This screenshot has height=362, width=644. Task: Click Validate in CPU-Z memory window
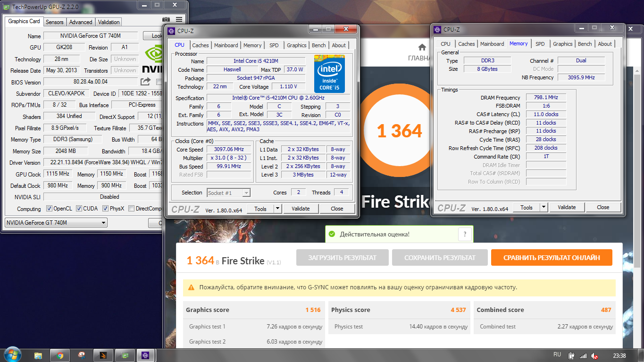[x=567, y=207]
